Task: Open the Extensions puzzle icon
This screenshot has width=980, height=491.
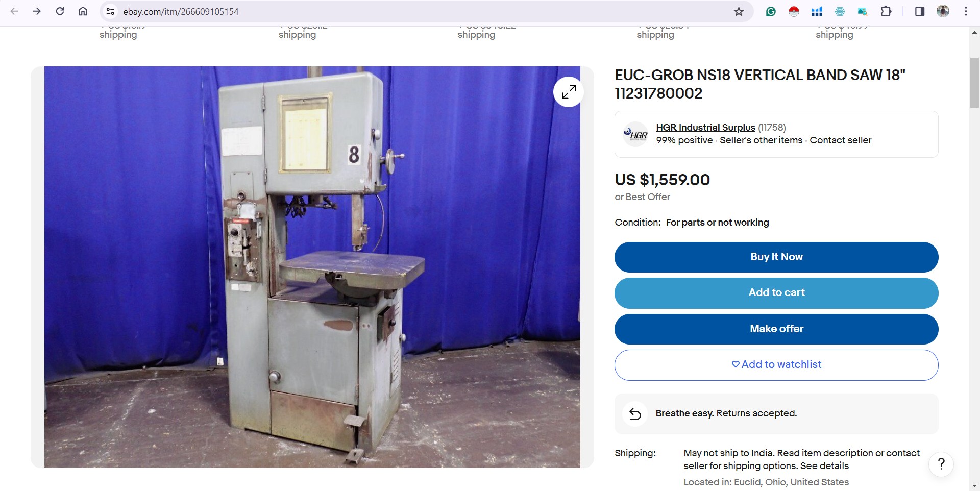Action: point(886,11)
